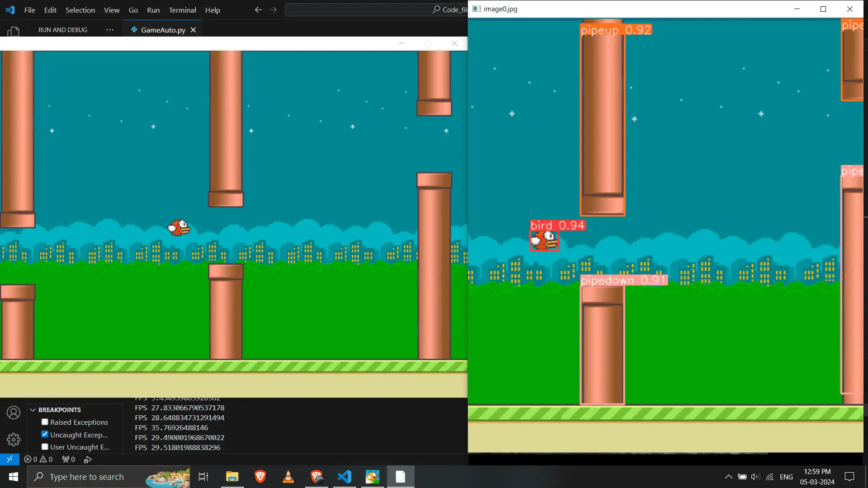
Task: Open the Run and Debug views menu
Action: pos(109,29)
